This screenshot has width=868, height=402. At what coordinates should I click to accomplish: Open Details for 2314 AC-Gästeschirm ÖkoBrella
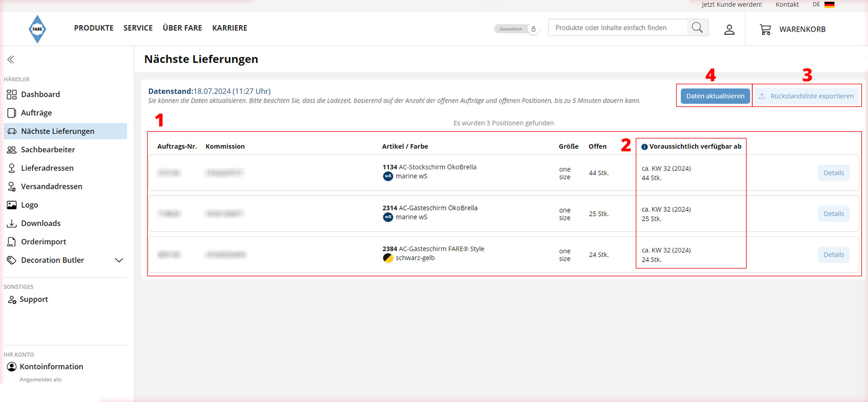(834, 214)
